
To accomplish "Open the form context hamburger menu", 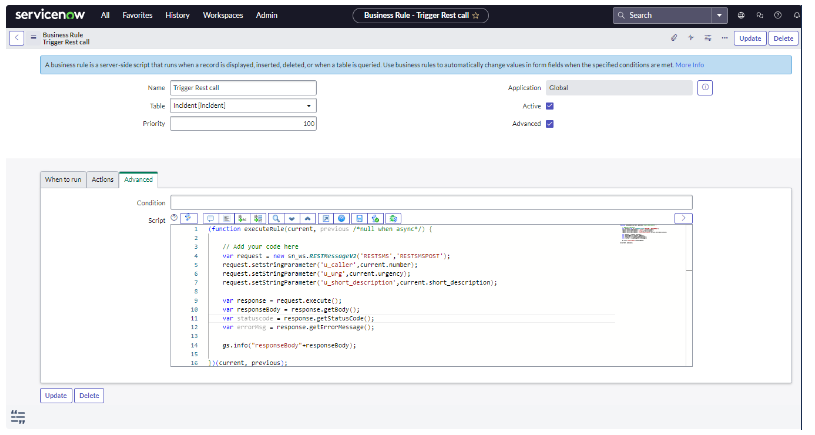I will tap(34, 38).
